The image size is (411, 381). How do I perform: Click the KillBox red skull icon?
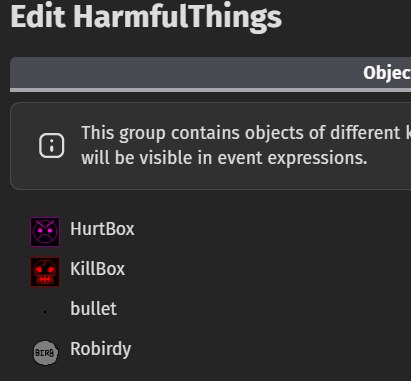tap(45, 272)
